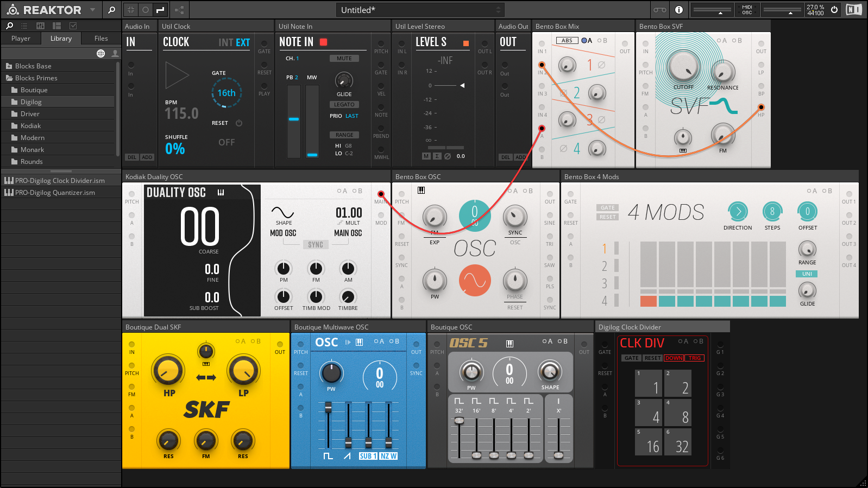The width and height of the screenshot is (868, 488).
Task: Click the Native Instruments NI logo
Action: pyautogui.click(x=853, y=10)
